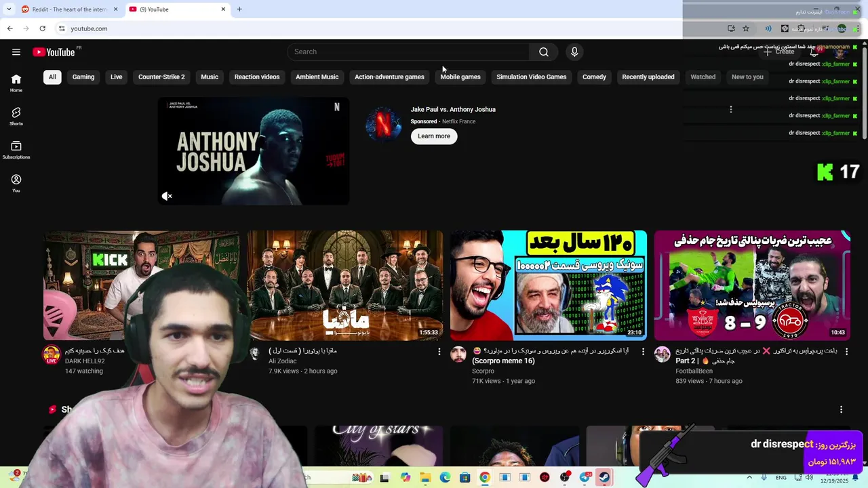868x488 pixels.
Task: Filter by Watched chip
Action: coord(703,77)
